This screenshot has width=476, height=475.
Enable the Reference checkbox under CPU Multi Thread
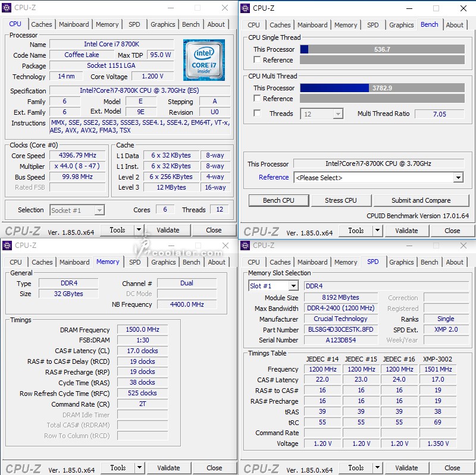257,98
